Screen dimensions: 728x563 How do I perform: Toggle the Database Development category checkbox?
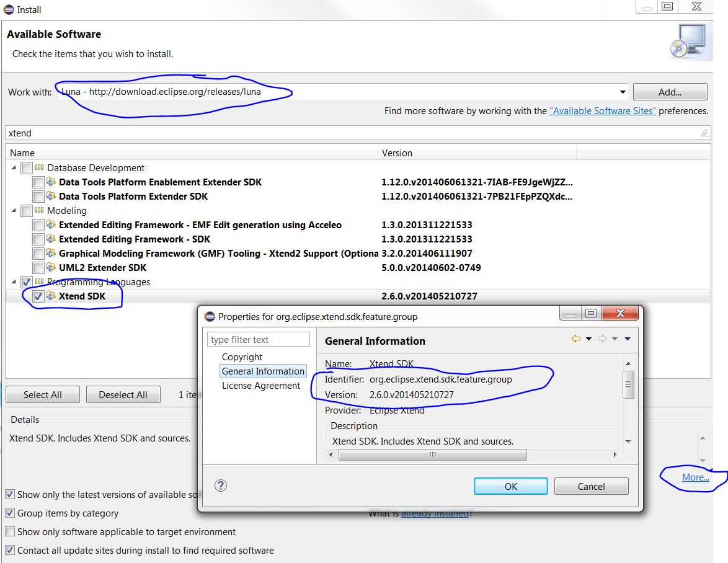[27, 168]
